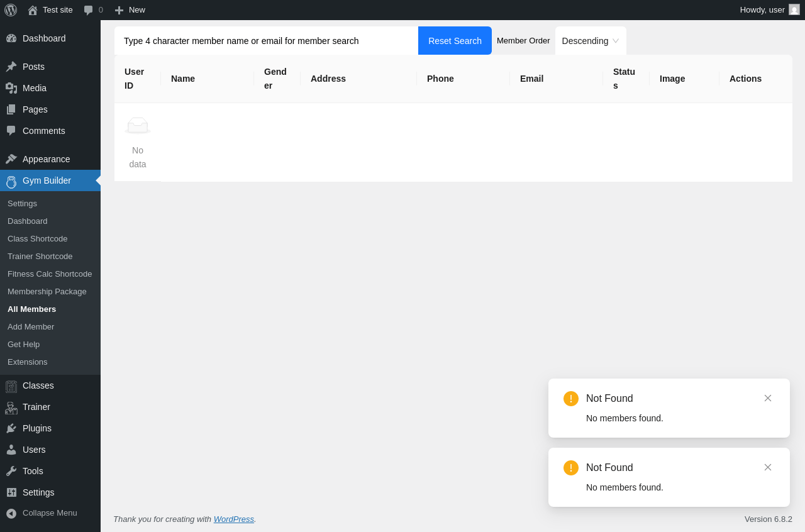Click the Test site home icon
The height and width of the screenshot is (532, 805).
[33, 10]
